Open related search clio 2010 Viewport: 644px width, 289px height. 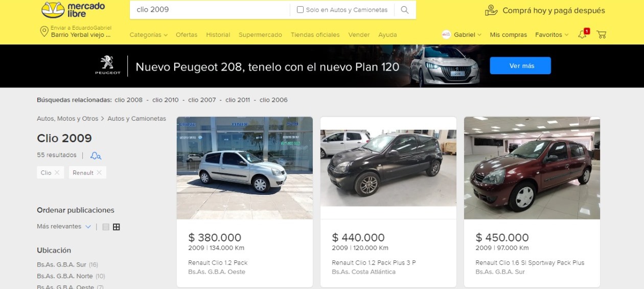pos(166,100)
